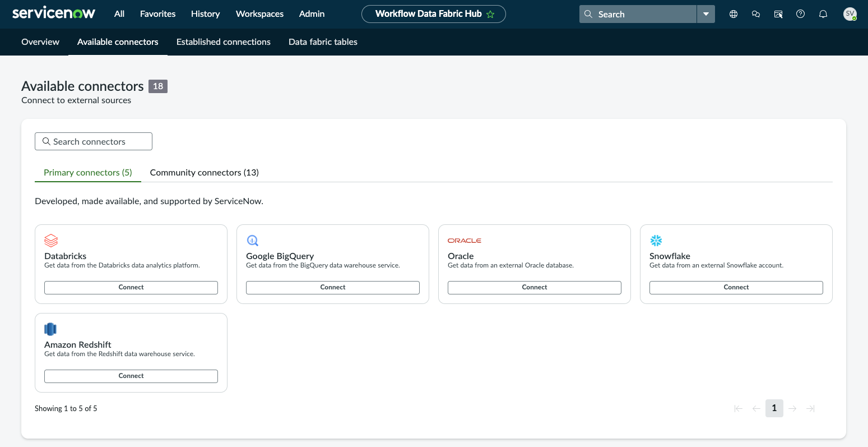The height and width of the screenshot is (447, 868).
Task: Click 'Get data from the Databricks data analytics platform.'
Action: click(122, 265)
